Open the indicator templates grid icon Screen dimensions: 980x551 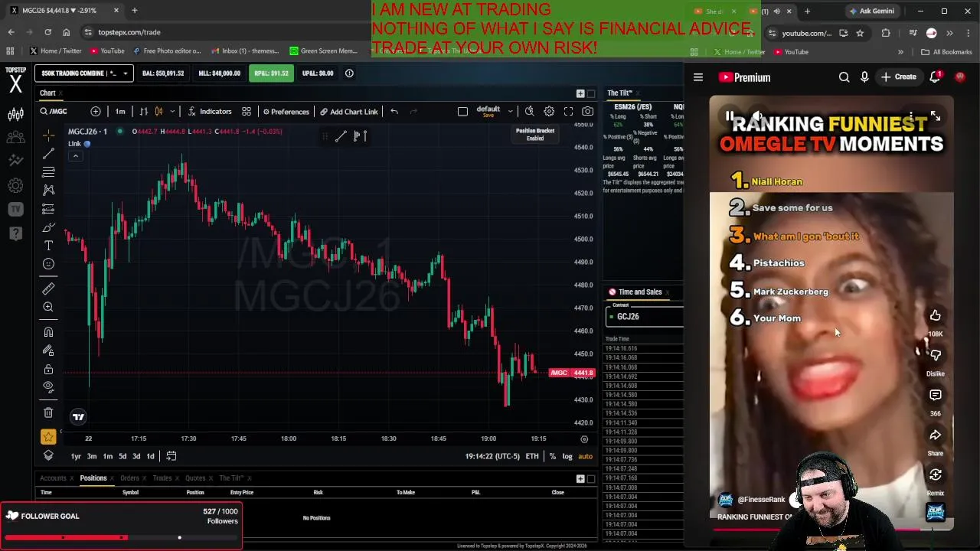click(247, 112)
